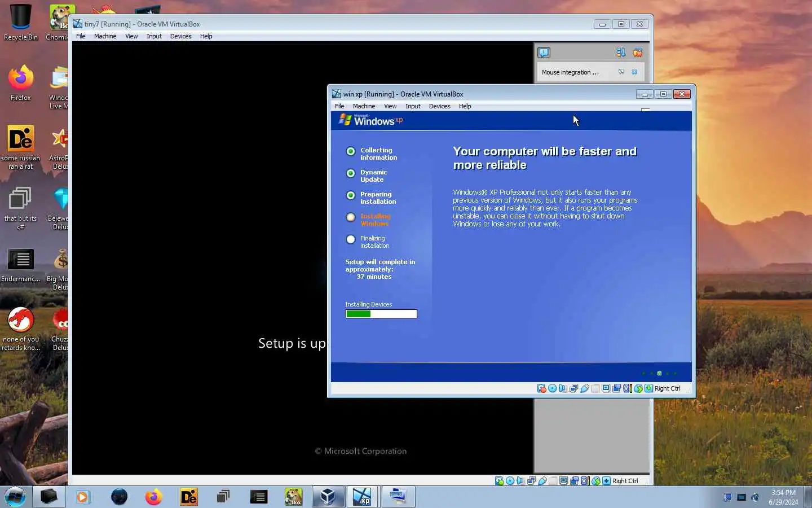Open the View menu in win xp window
This screenshot has height=508, width=812.
coord(390,106)
